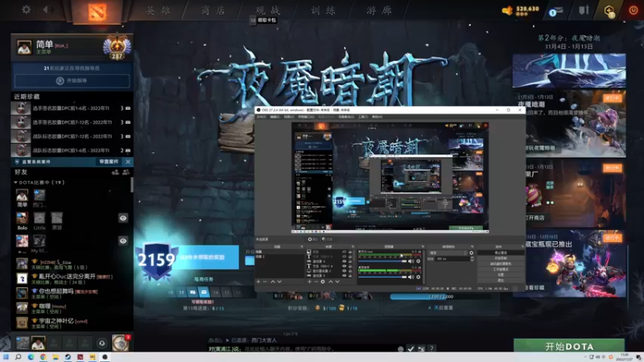Open first mixer channel settings gear

click(x=419, y=261)
